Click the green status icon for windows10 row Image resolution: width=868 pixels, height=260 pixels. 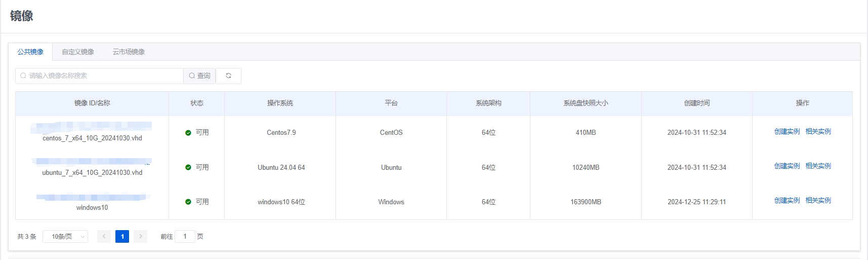(188, 202)
